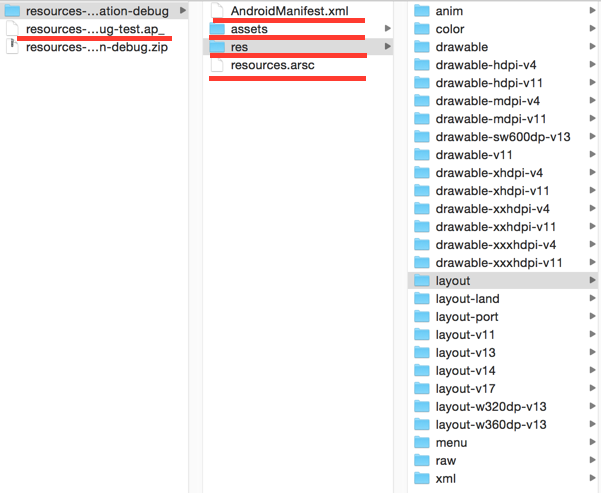Click the resources-...ug-test.ap_ file icon
The width and height of the screenshot is (601, 493).
12,29
